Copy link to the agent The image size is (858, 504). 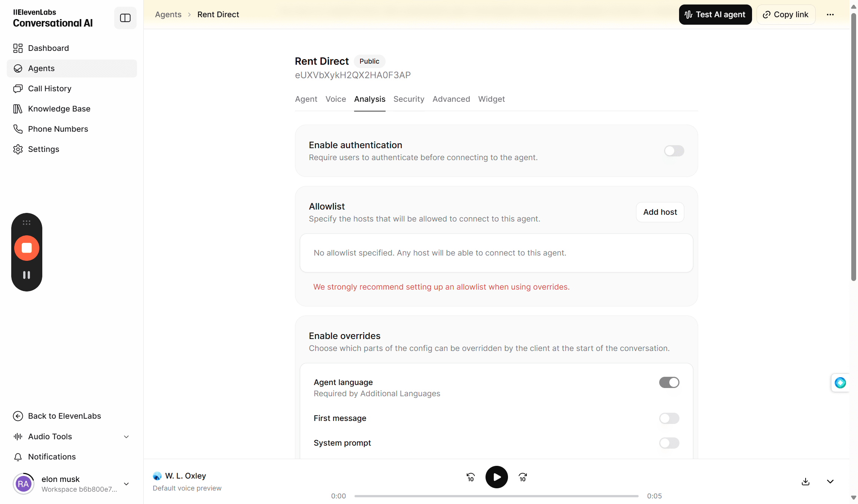[x=786, y=15]
